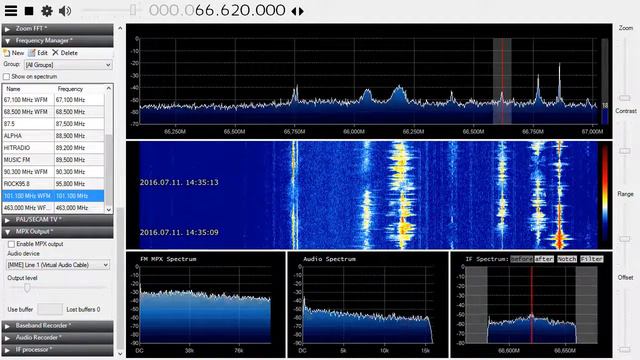Adjust the Range slider on the right
Screen dimensions: 640x360
click(x=625, y=239)
